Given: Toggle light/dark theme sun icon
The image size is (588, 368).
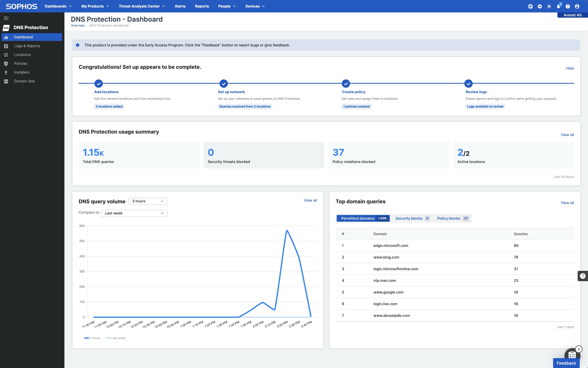Looking at the screenshot, I should [549, 6].
